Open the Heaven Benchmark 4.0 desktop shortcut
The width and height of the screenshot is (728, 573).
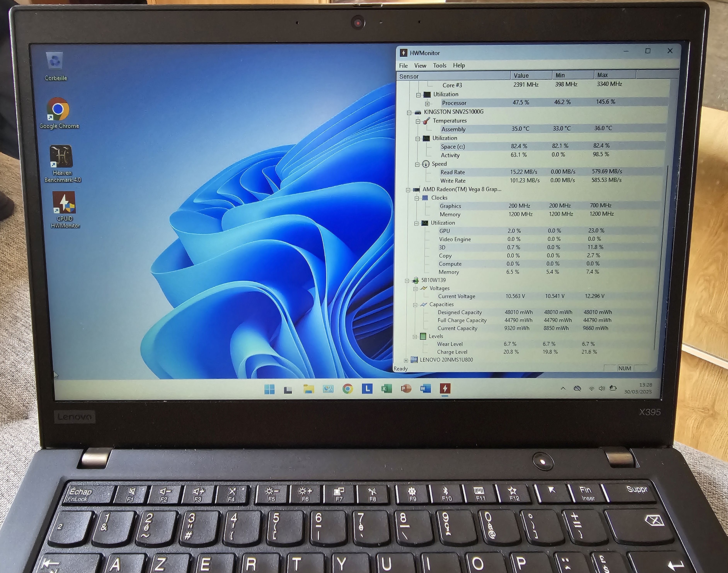coord(62,164)
